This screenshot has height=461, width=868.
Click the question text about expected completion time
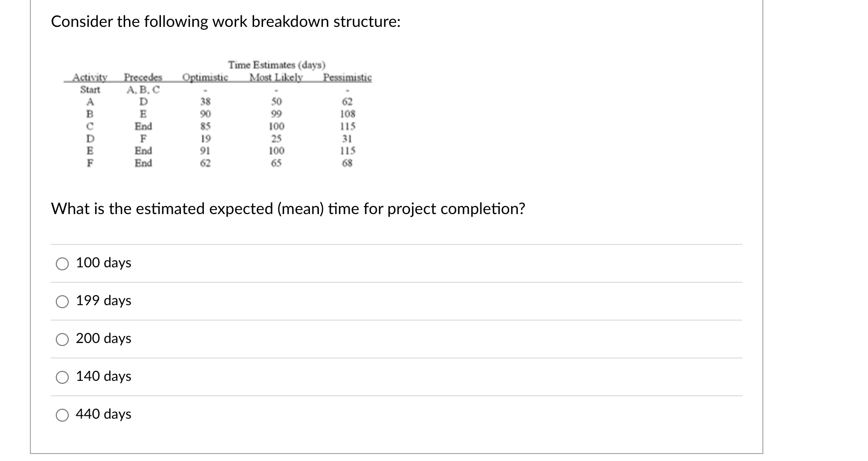pyautogui.click(x=288, y=209)
